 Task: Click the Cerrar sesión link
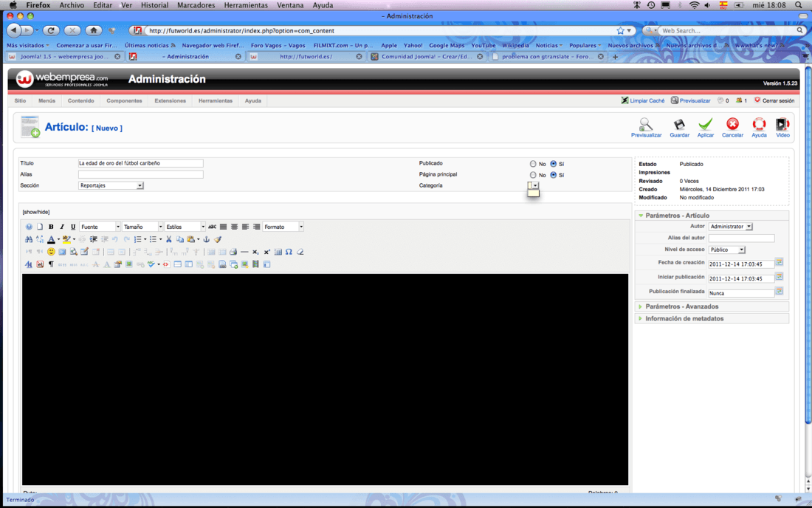774,100
